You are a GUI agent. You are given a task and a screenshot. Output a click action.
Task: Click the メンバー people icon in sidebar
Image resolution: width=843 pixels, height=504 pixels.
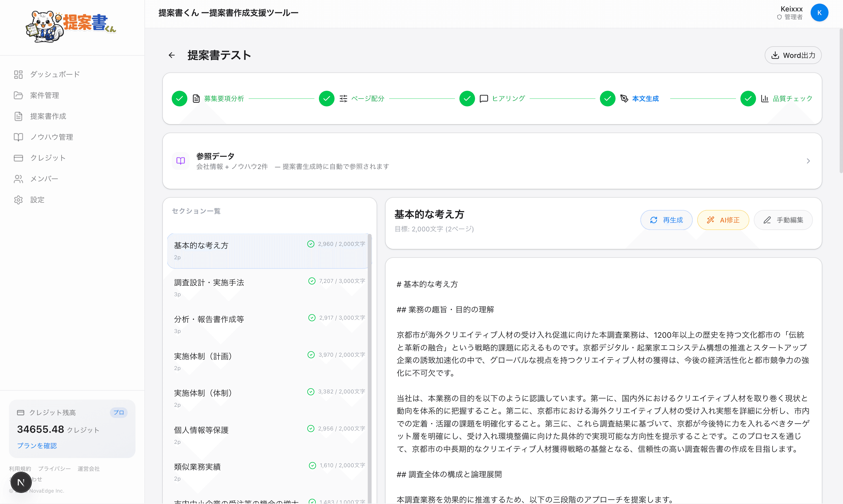[x=18, y=179]
